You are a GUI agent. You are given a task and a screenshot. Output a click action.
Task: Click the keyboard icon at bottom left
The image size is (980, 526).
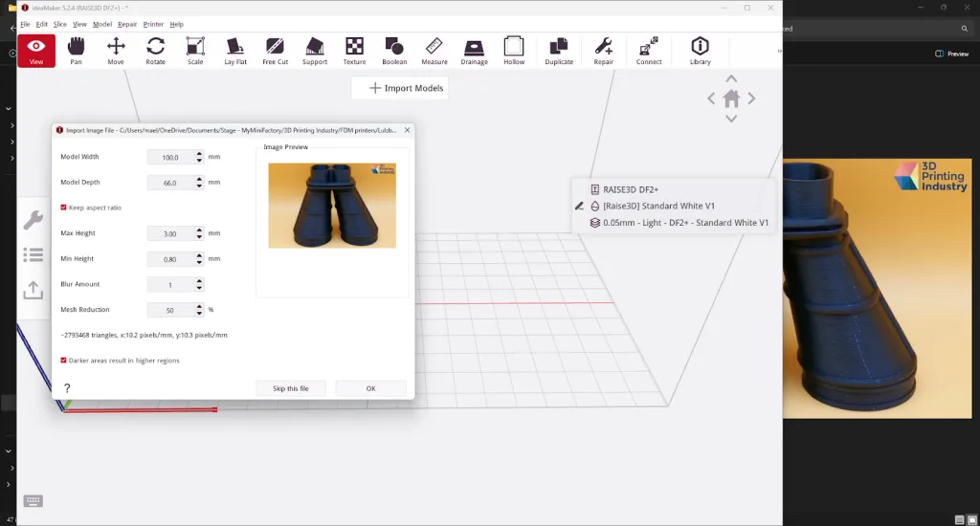(33, 501)
